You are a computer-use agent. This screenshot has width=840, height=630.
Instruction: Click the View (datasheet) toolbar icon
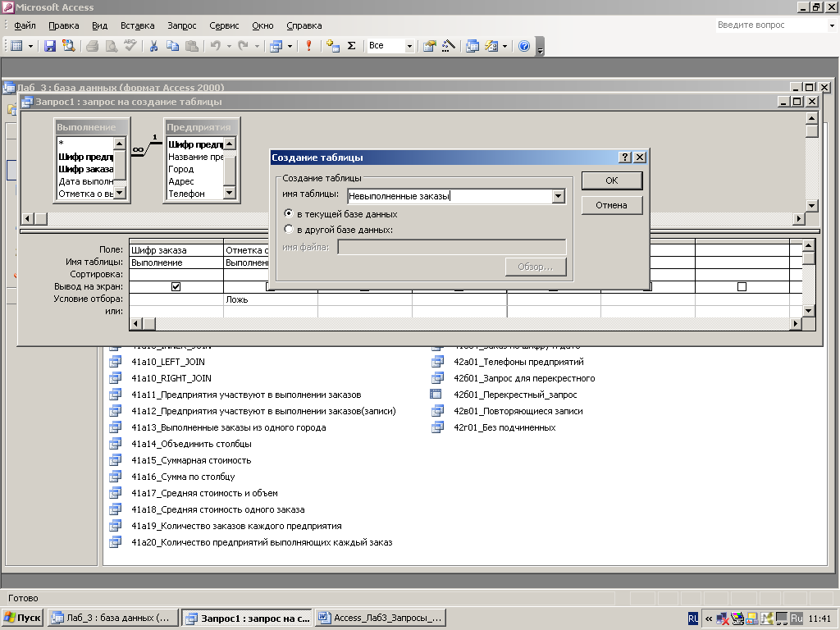coord(16,46)
